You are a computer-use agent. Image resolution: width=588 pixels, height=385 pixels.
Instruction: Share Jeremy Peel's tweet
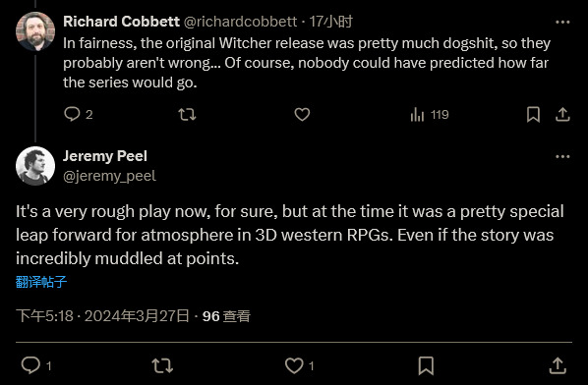(x=558, y=365)
